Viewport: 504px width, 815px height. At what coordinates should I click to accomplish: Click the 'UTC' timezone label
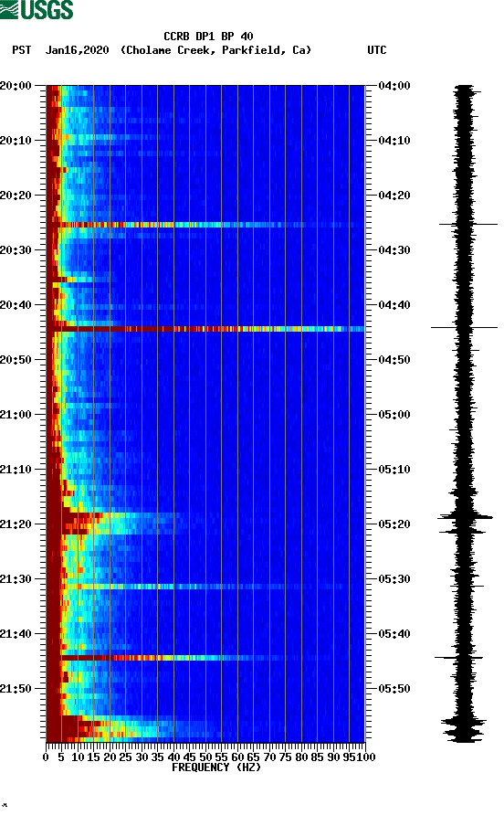coord(377,50)
